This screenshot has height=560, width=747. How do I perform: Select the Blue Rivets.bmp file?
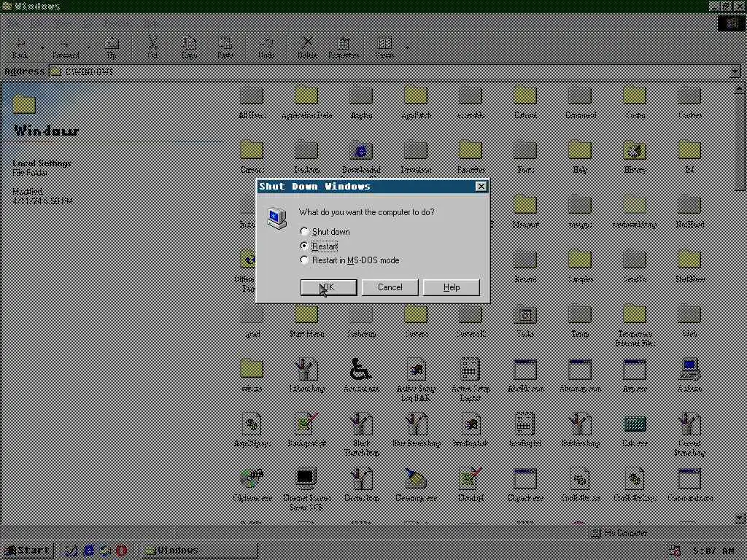point(416,430)
